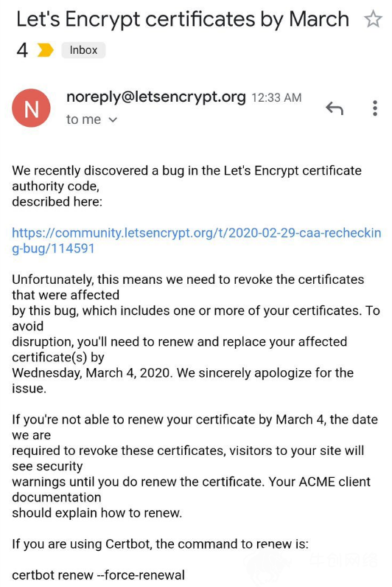Click the yellow importance marker
392x587 pixels.
pyautogui.click(x=46, y=50)
